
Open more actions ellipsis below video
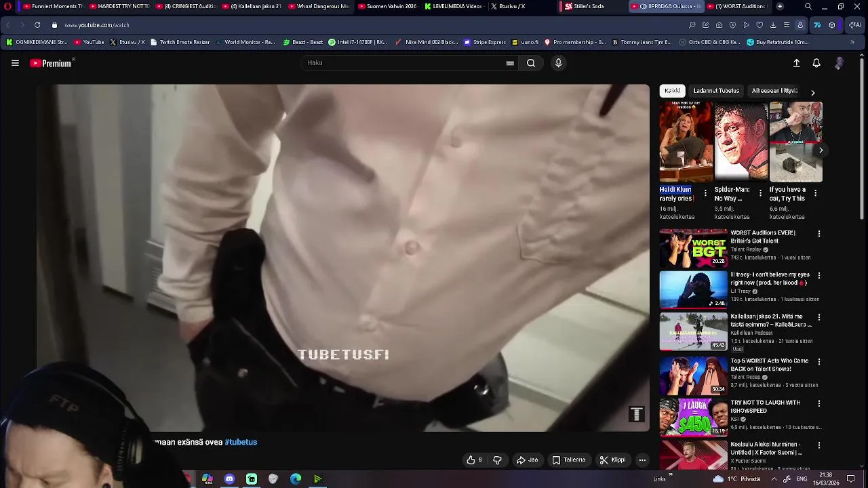tap(642, 460)
